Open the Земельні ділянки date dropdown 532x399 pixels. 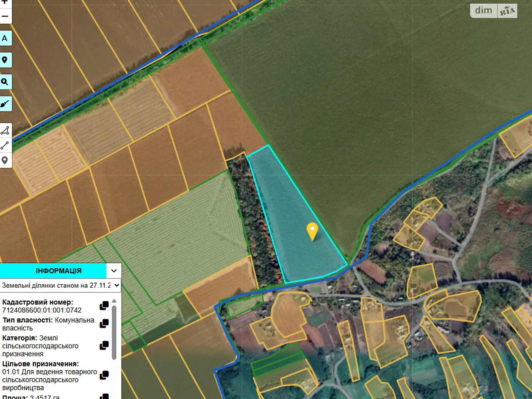[x=61, y=285]
